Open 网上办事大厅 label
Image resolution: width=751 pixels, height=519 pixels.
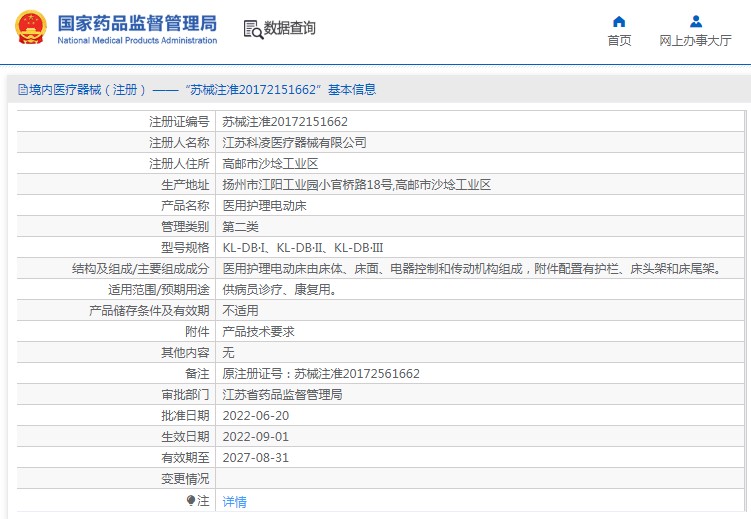click(695, 41)
